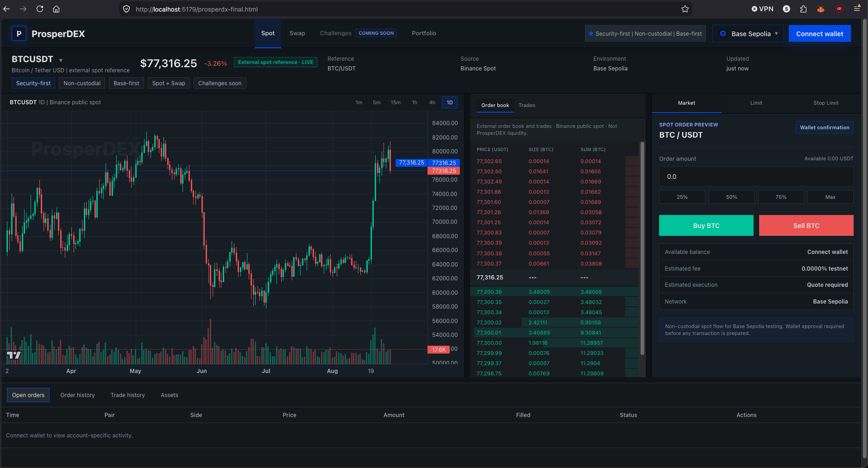
Task: Reload the page with the refresh icon
Action: click(x=40, y=9)
